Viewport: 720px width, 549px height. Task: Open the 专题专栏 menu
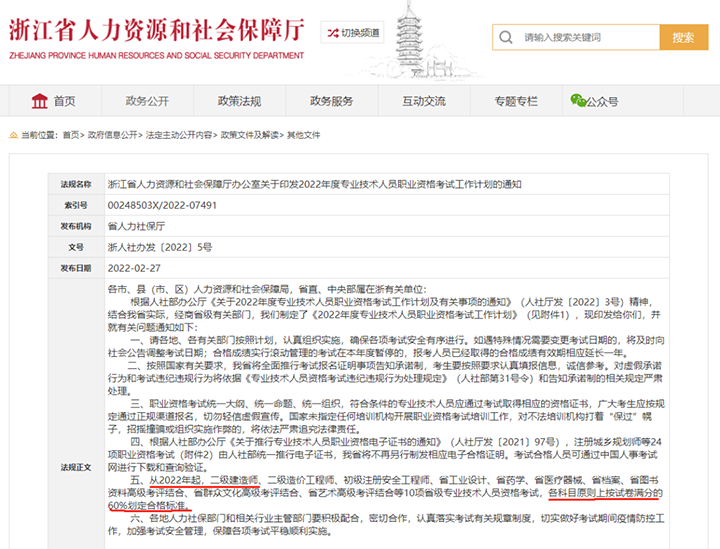point(517,101)
